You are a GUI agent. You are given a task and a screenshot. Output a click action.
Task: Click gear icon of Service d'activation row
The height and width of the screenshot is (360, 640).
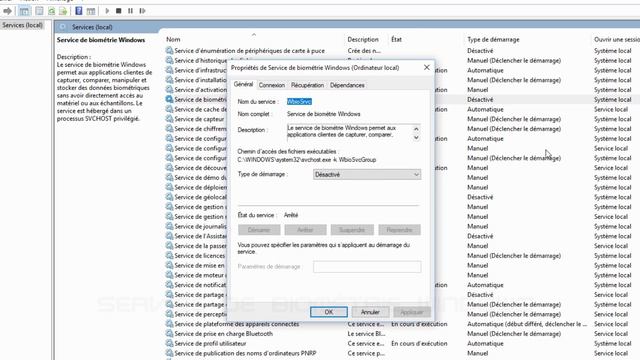[x=169, y=89]
